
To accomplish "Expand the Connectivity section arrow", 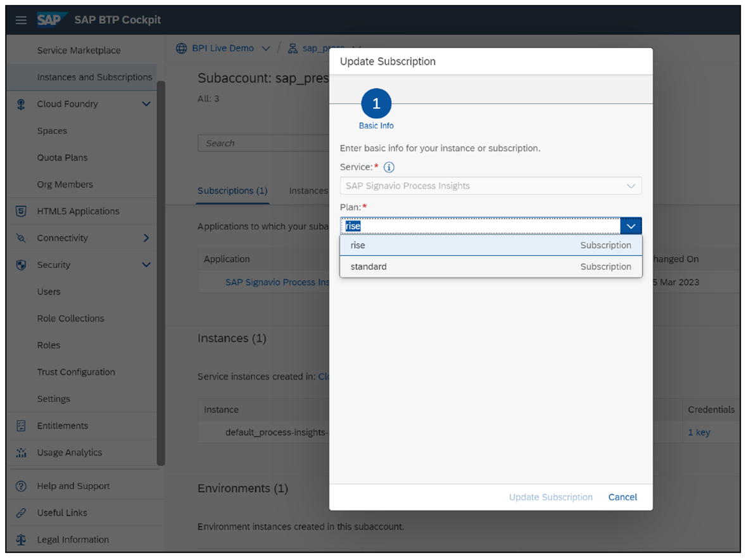I will [146, 238].
